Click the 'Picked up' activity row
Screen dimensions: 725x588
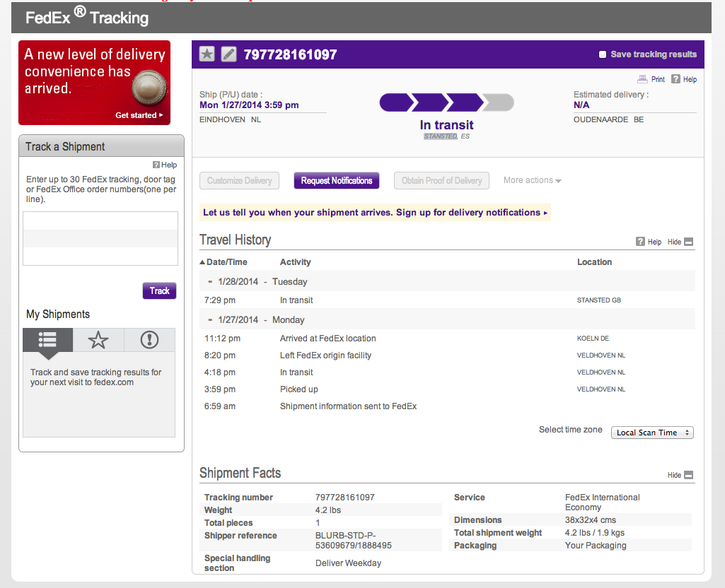[x=298, y=389]
